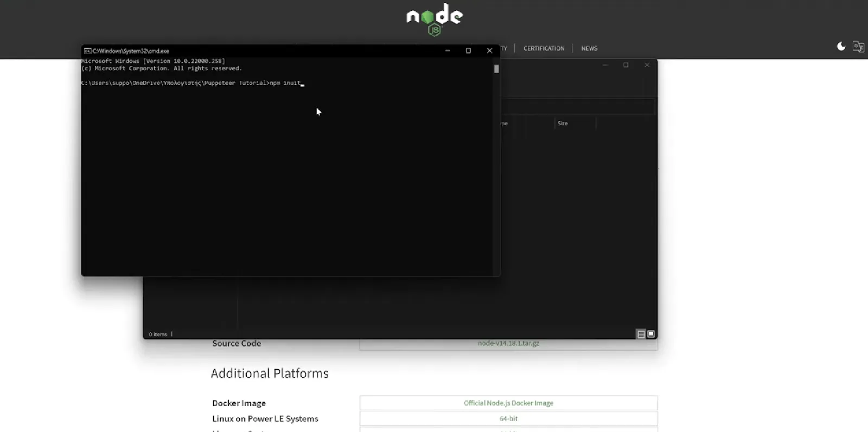Click the 'Additional Platforms' heading
The width and height of the screenshot is (868, 432).
[x=270, y=373]
